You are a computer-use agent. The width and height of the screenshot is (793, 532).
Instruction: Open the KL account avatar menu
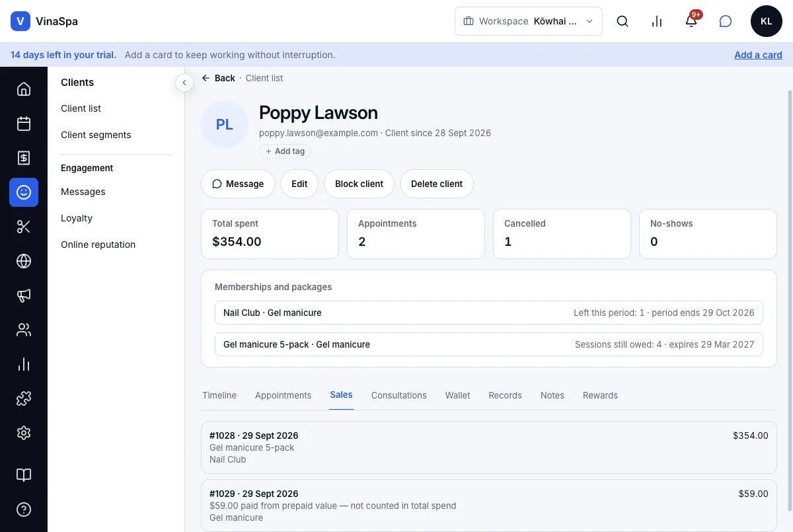767,21
